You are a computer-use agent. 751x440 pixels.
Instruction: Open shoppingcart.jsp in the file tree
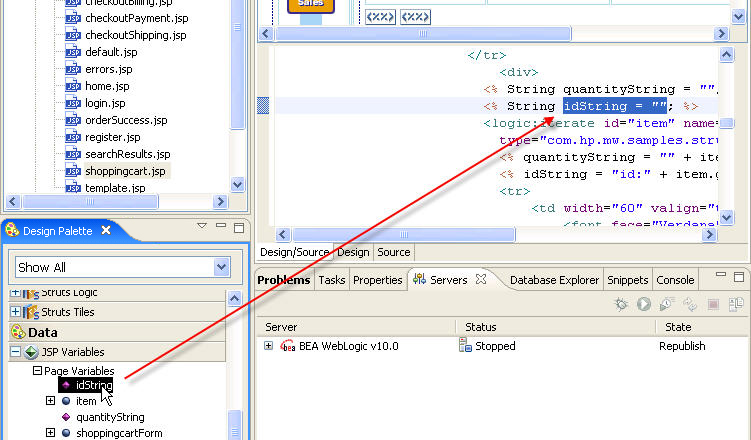[125, 171]
